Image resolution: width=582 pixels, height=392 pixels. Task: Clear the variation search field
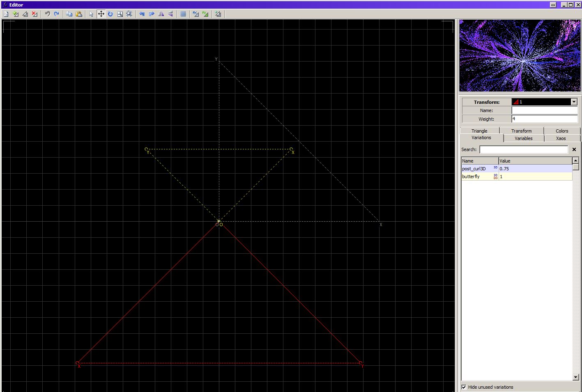click(x=574, y=149)
